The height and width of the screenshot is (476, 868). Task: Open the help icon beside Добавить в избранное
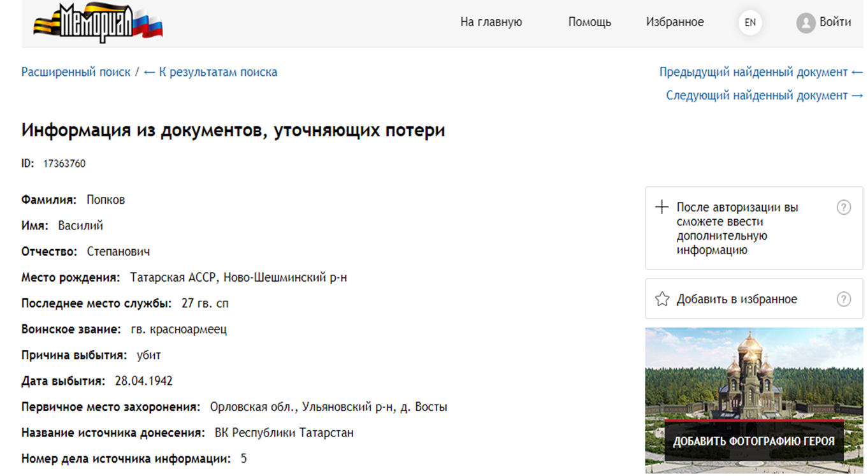(x=843, y=299)
